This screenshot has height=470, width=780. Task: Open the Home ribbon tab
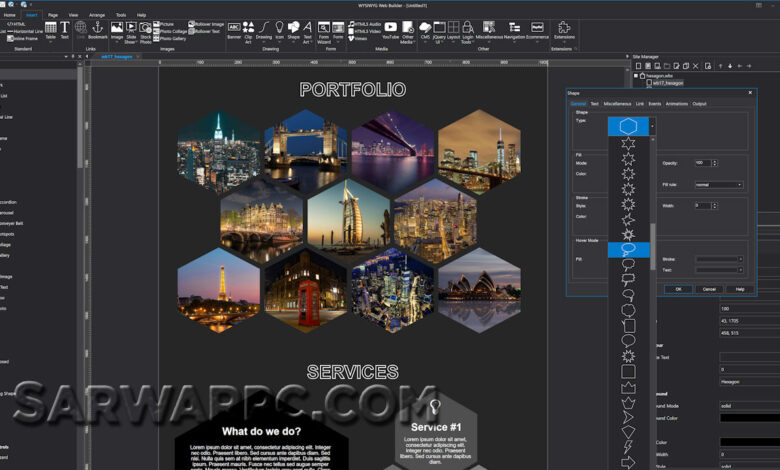coord(9,15)
